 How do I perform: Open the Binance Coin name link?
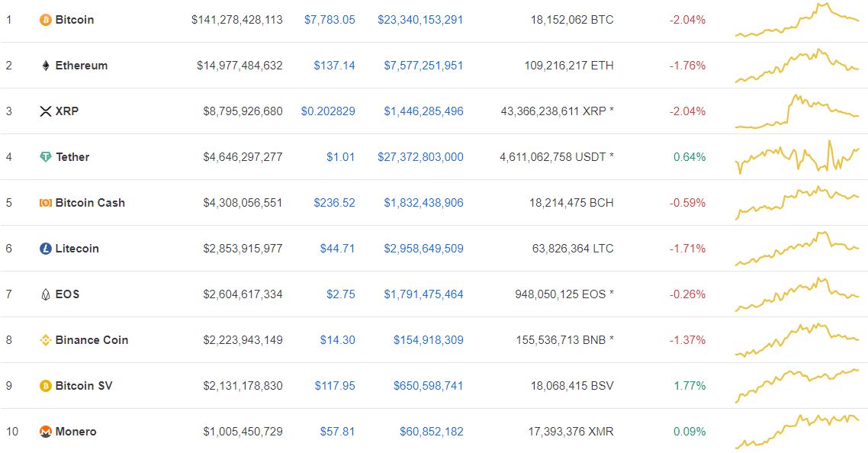click(92, 341)
